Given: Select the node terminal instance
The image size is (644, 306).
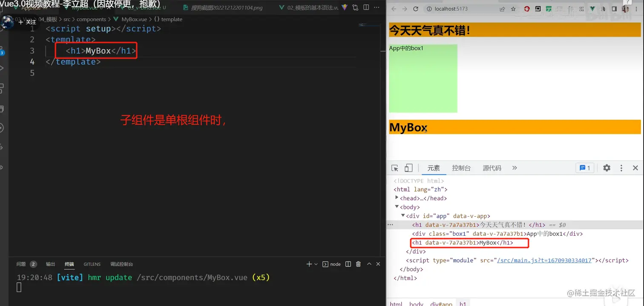Looking at the screenshot, I should click(x=332, y=264).
